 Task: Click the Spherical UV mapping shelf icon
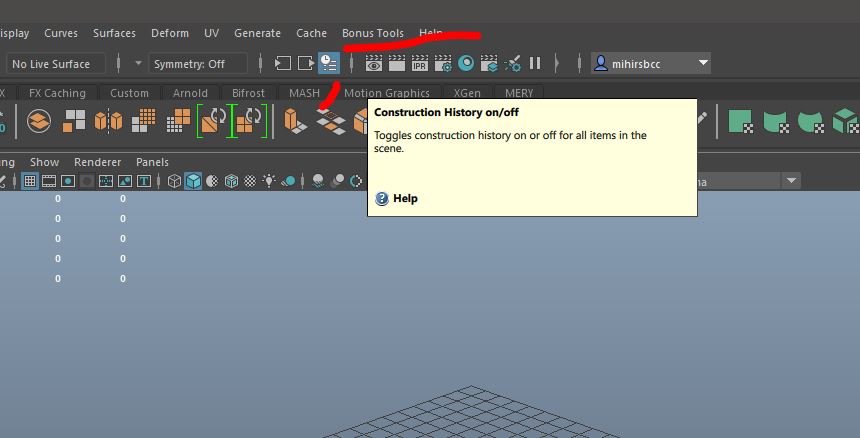point(810,121)
